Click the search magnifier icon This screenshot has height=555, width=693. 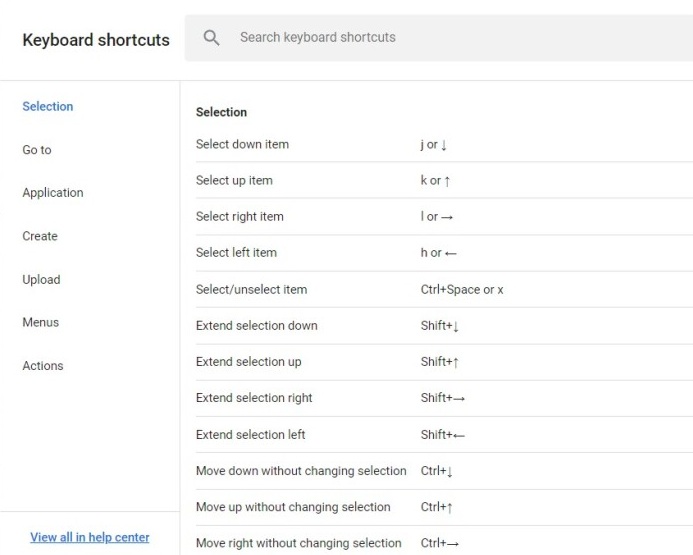(x=211, y=38)
